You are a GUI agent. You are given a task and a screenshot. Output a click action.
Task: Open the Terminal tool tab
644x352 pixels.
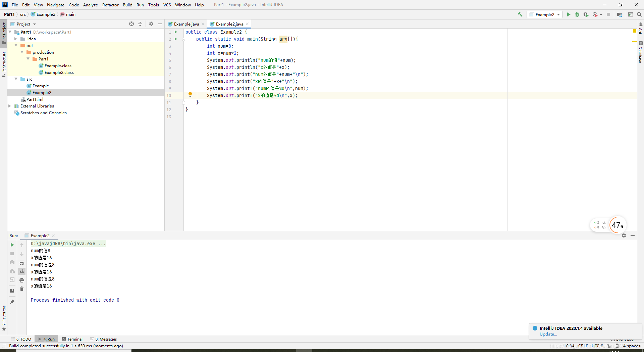(x=72, y=339)
